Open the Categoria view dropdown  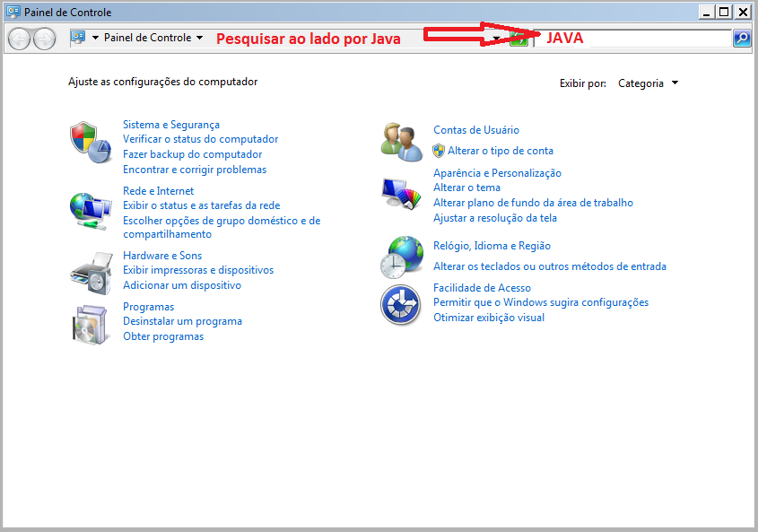tap(648, 83)
